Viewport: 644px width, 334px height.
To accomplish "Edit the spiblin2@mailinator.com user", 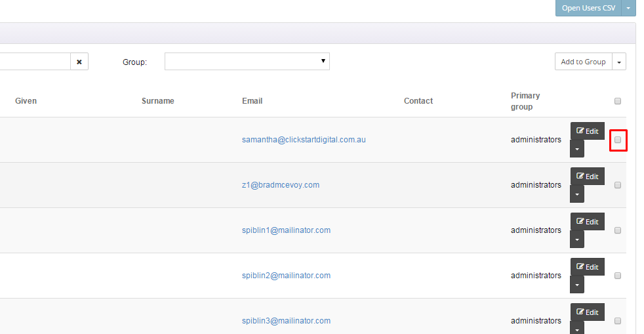I will (588, 266).
